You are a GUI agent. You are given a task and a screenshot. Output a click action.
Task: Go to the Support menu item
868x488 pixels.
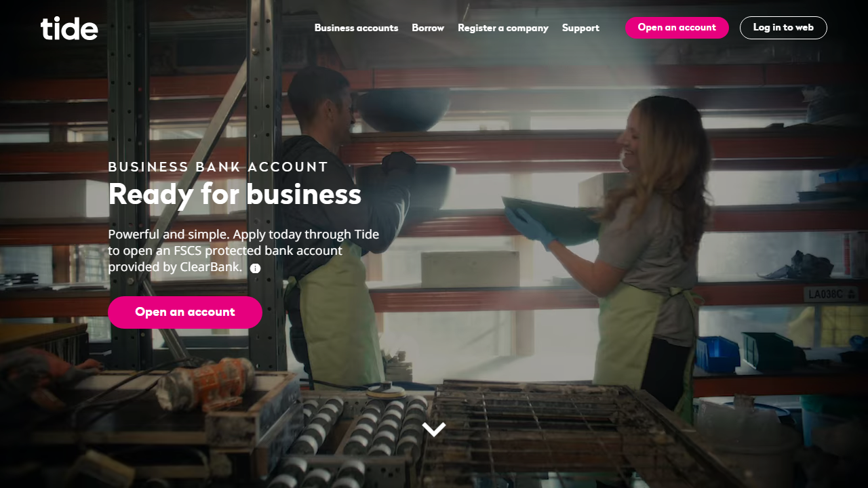point(580,28)
